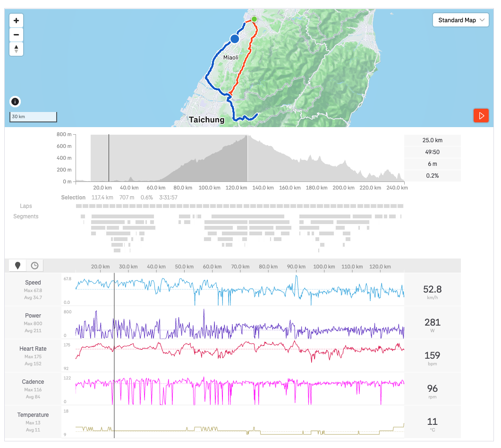Switch chart axis to distance pin icon

18,266
